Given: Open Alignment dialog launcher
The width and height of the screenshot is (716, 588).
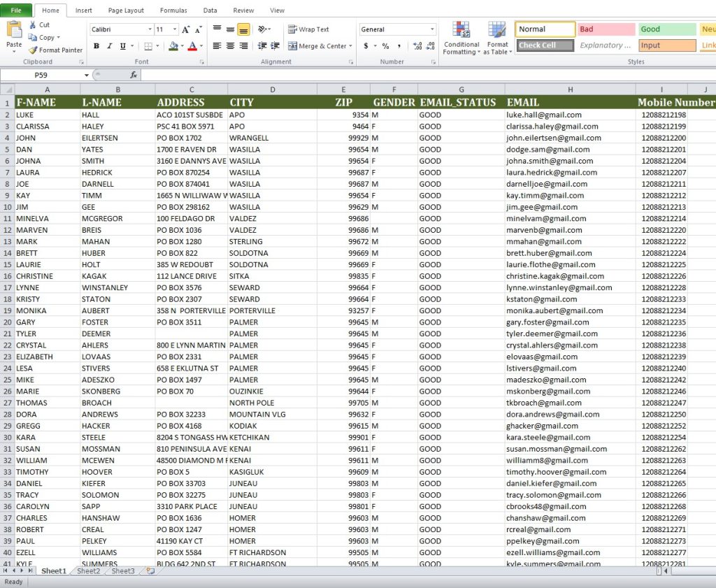Looking at the screenshot, I should [x=351, y=62].
